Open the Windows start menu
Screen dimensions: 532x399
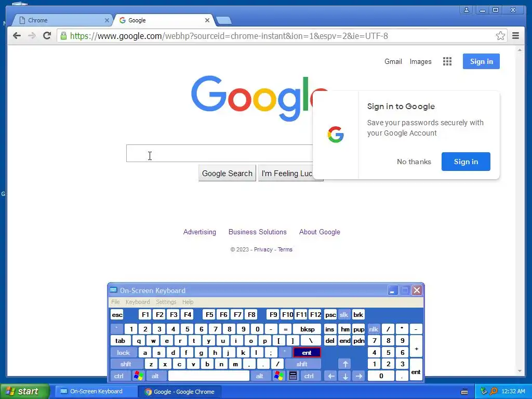tap(24, 392)
